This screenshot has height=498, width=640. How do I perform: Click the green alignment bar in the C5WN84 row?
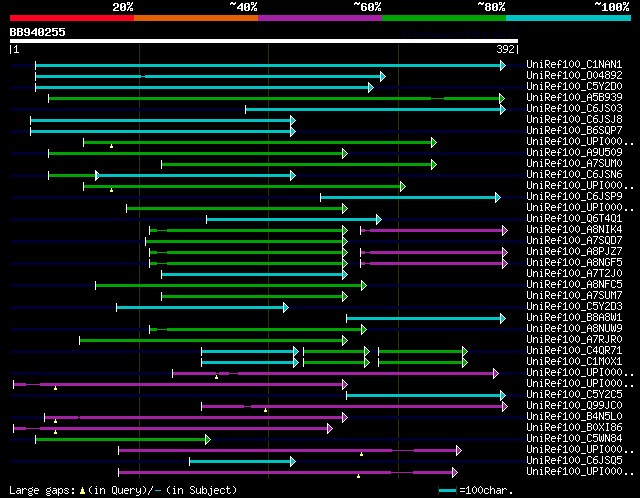123,440
